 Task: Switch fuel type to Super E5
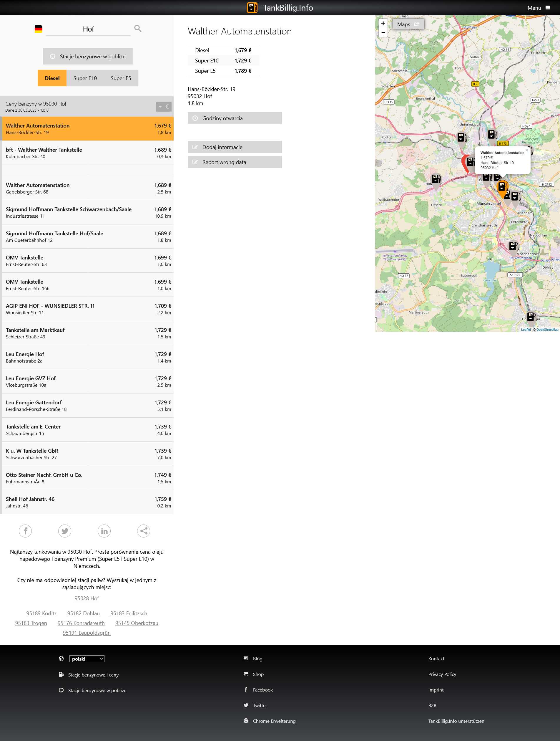(x=121, y=78)
